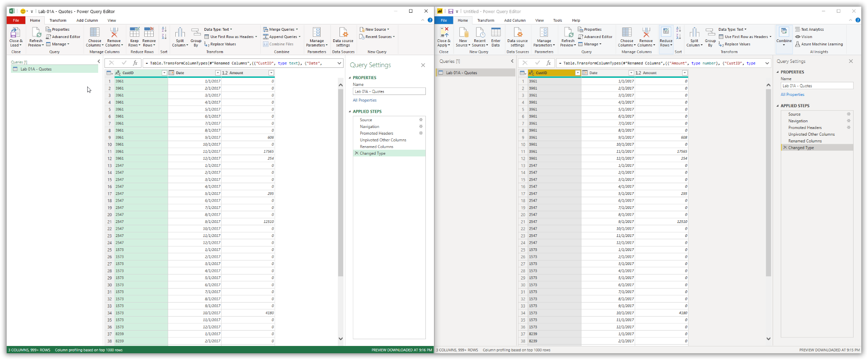Screen dimensions: 868x360
Task: Collapse the Queries pane in the Power BI editor
Action: click(512, 61)
